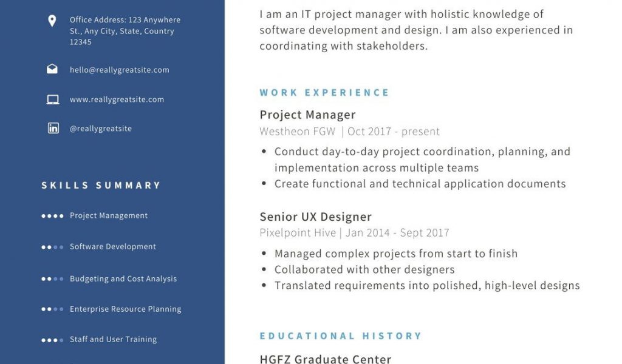Open the hello@reallygreatsite.com email link
622x364 pixels.
(x=119, y=70)
